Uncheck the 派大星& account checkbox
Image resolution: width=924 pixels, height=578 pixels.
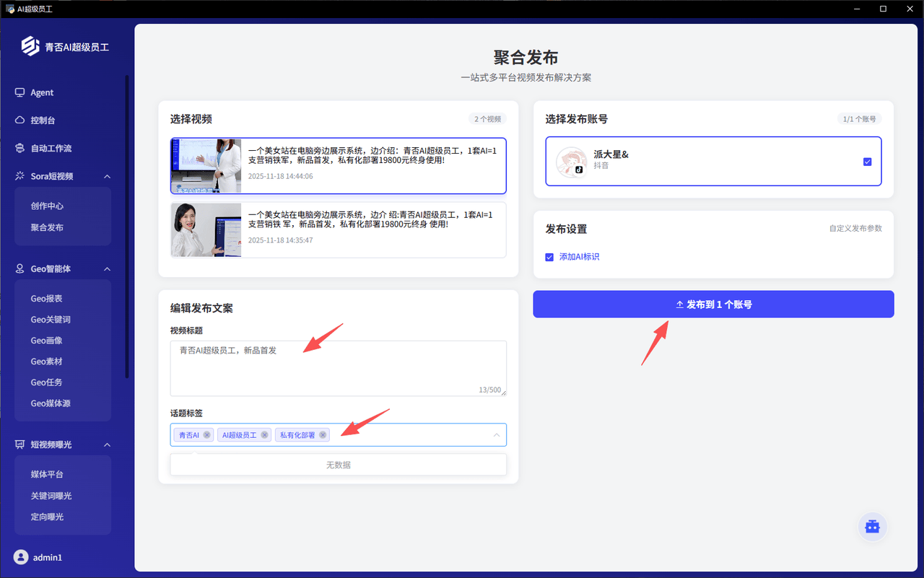coord(867,162)
